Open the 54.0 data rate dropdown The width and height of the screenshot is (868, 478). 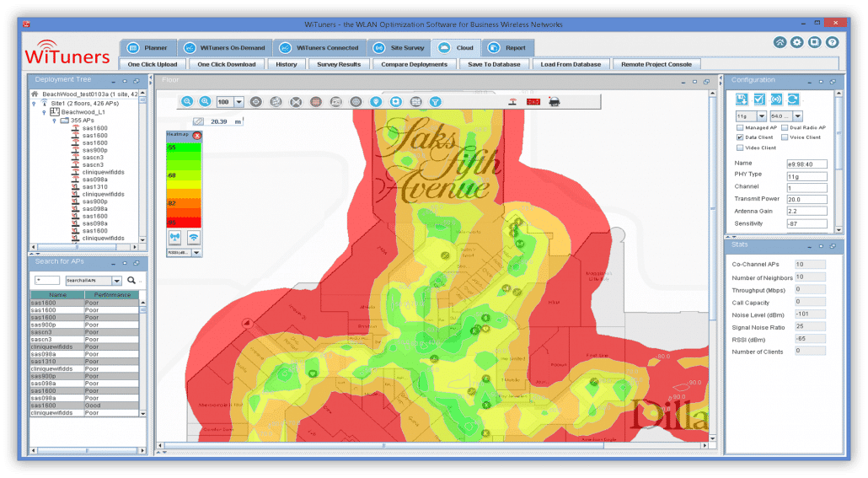[798, 116]
